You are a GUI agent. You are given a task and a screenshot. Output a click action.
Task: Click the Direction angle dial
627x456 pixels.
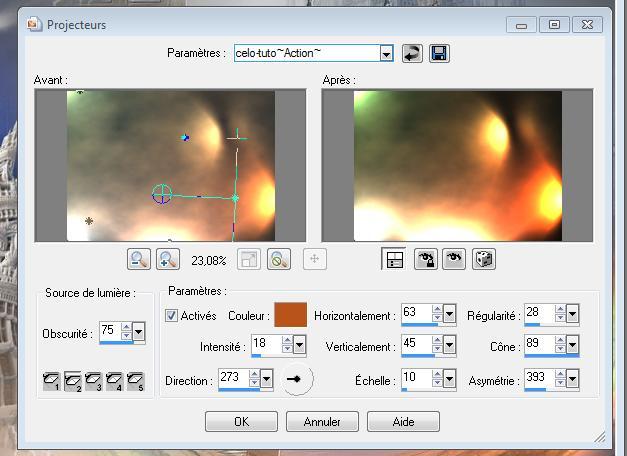tap(297, 379)
